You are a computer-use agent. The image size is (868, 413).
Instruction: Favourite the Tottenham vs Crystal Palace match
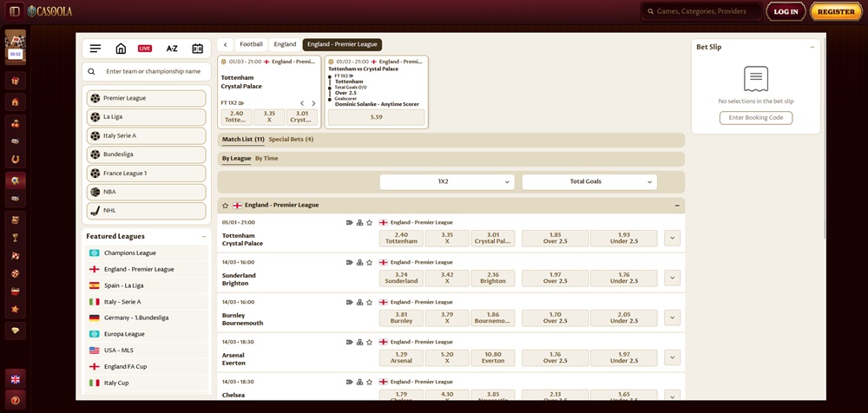tap(369, 223)
